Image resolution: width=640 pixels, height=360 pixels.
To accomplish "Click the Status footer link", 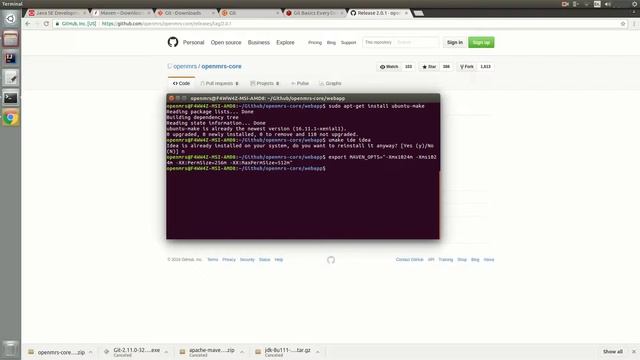I will 264,260.
